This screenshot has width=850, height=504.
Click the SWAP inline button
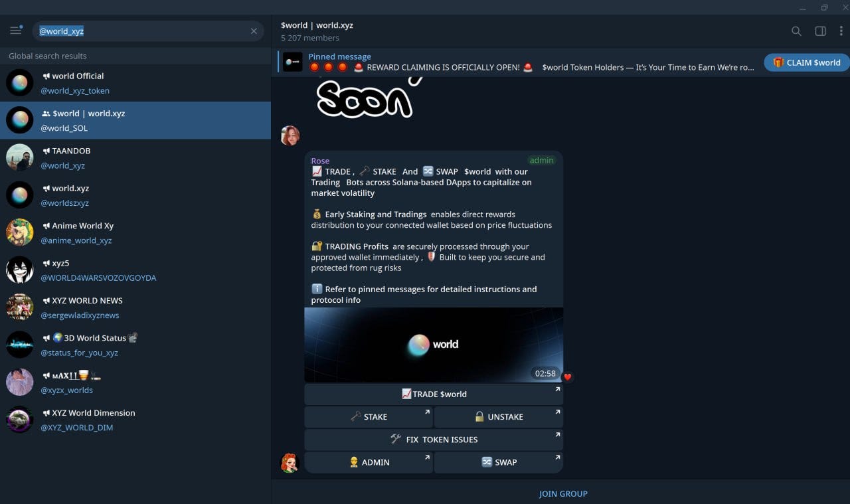pyautogui.click(x=499, y=462)
